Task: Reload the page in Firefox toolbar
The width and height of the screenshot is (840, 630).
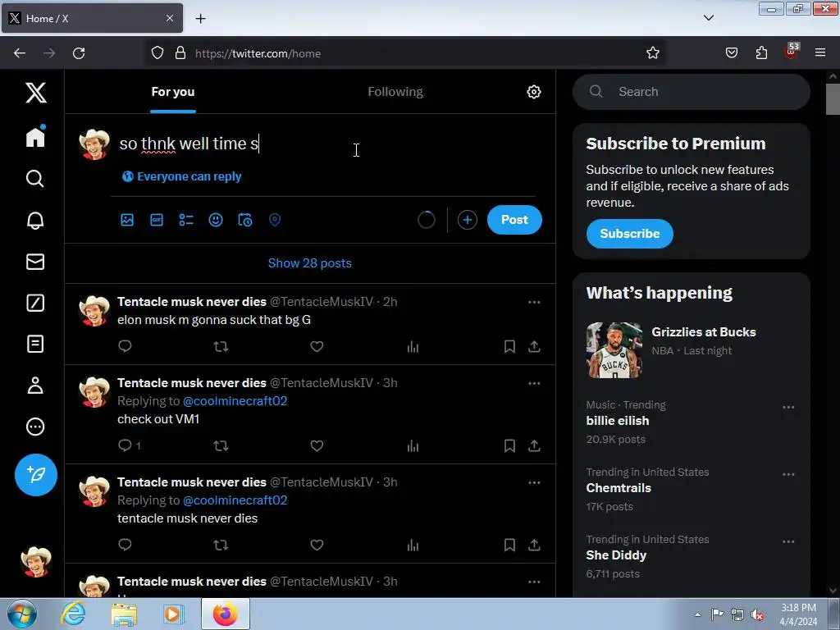Action: coord(79,53)
